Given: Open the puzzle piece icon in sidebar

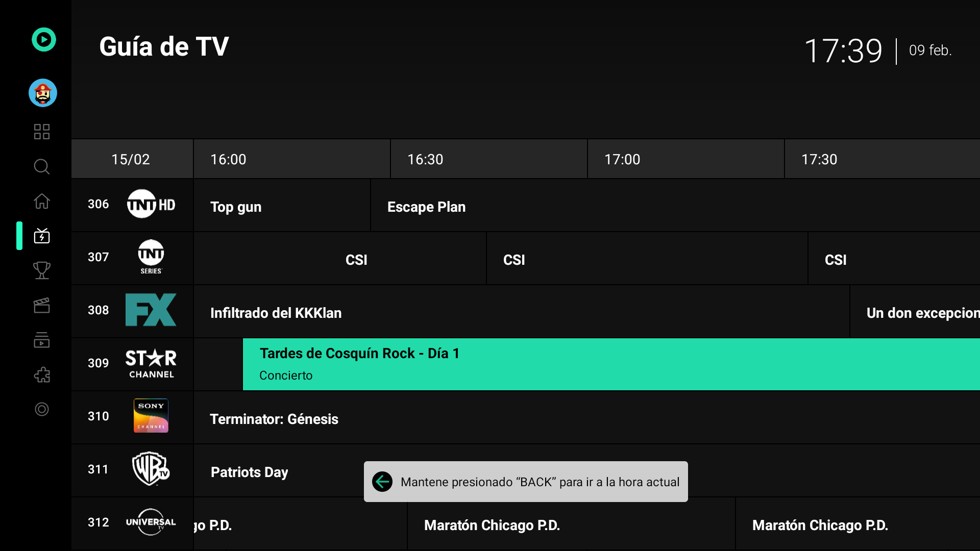Looking at the screenshot, I should 42,374.
